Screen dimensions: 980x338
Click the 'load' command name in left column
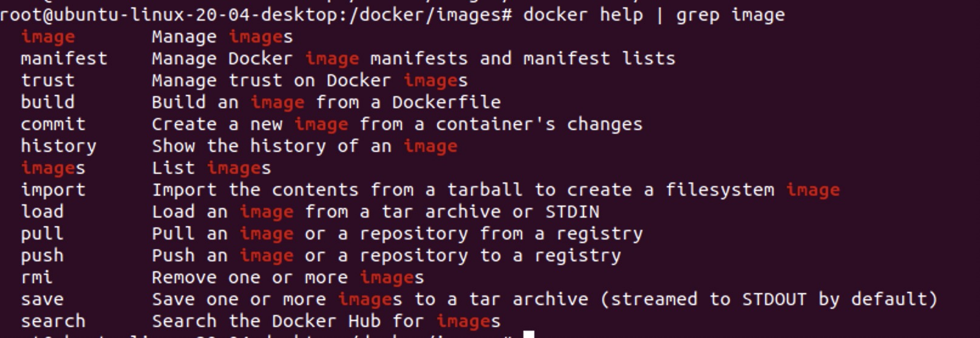[x=43, y=212]
